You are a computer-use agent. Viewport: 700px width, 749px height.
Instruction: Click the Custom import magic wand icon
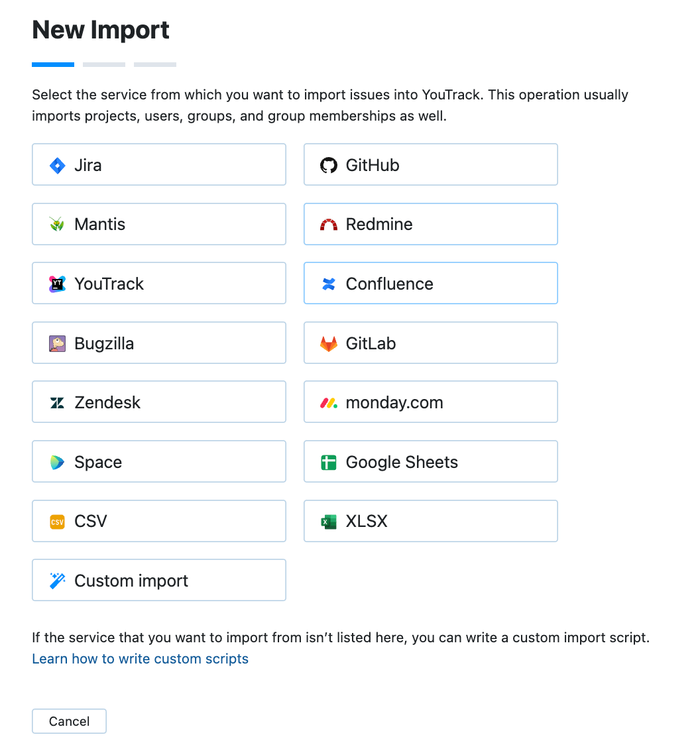coord(58,580)
